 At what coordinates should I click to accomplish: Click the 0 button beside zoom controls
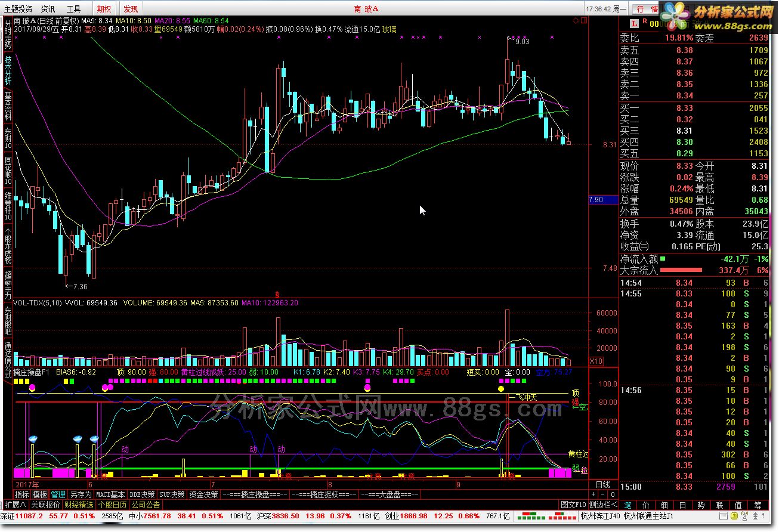click(612, 495)
